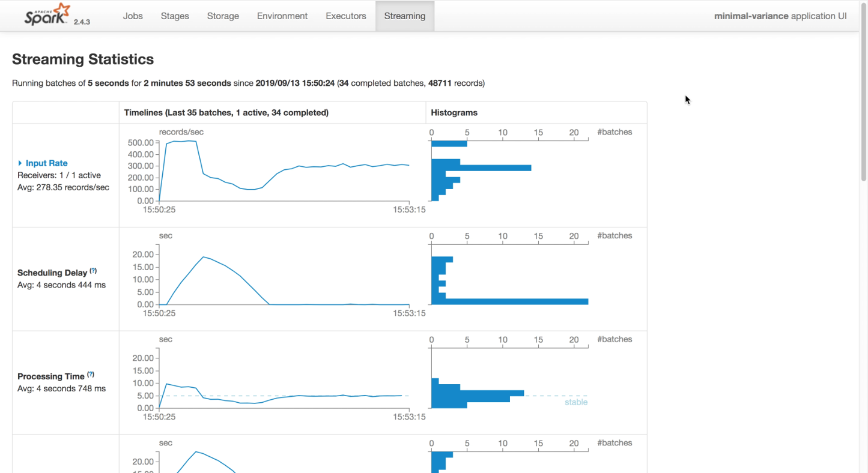868x473 pixels.
Task: Expand the Input Rate triangle
Action: pyautogui.click(x=20, y=163)
